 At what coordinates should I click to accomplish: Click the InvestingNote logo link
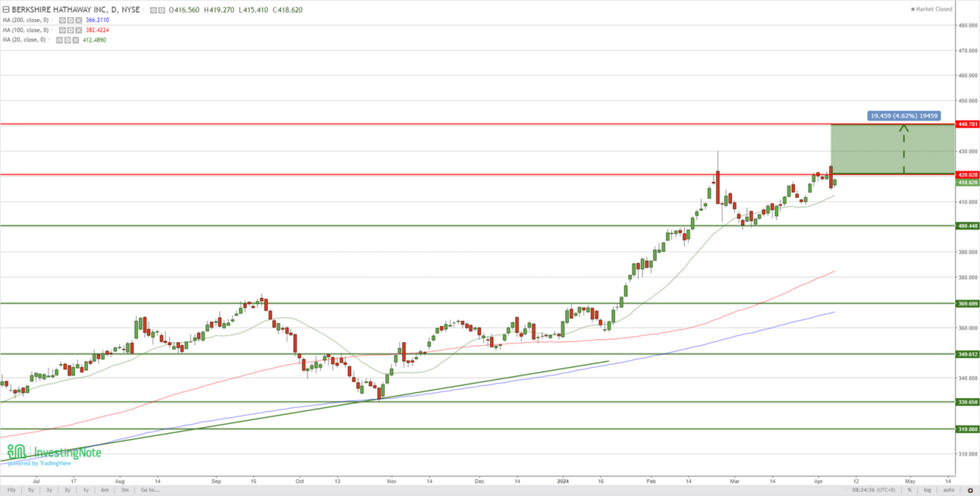click(54, 453)
